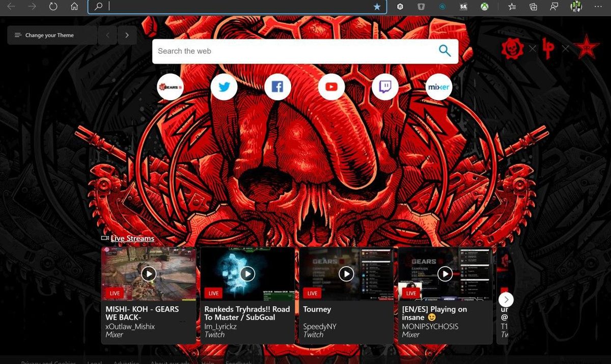This screenshot has height=364, width=611.
Task: Open the 'Tourney' stream title
Action: pos(317,309)
